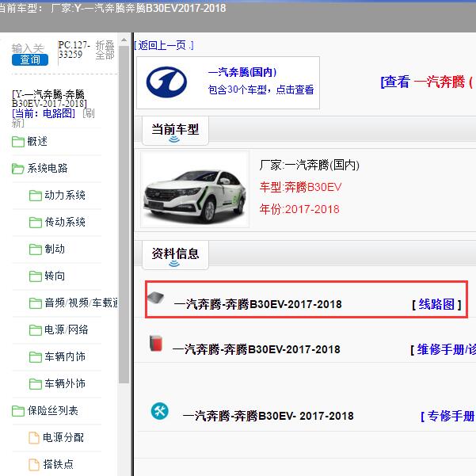Click folder icon beside 车辆内饰

36,357
